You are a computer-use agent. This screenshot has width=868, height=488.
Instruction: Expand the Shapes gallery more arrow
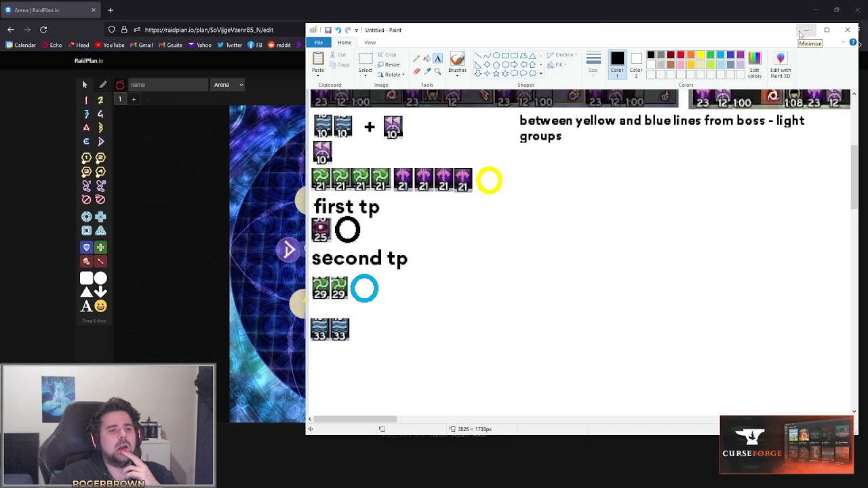(x=540, y=73)
